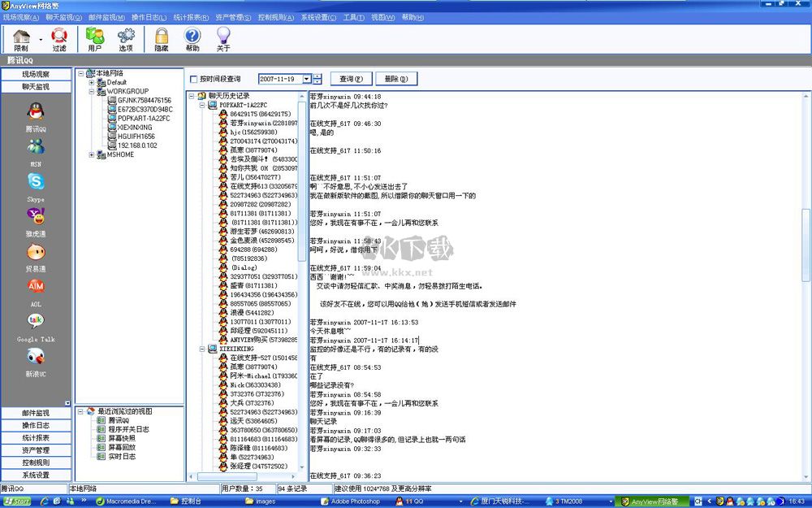Click the 隐藏 (Hide) padlock icon
The height and width of the screenshot is (508, 812).
(162, 39)
